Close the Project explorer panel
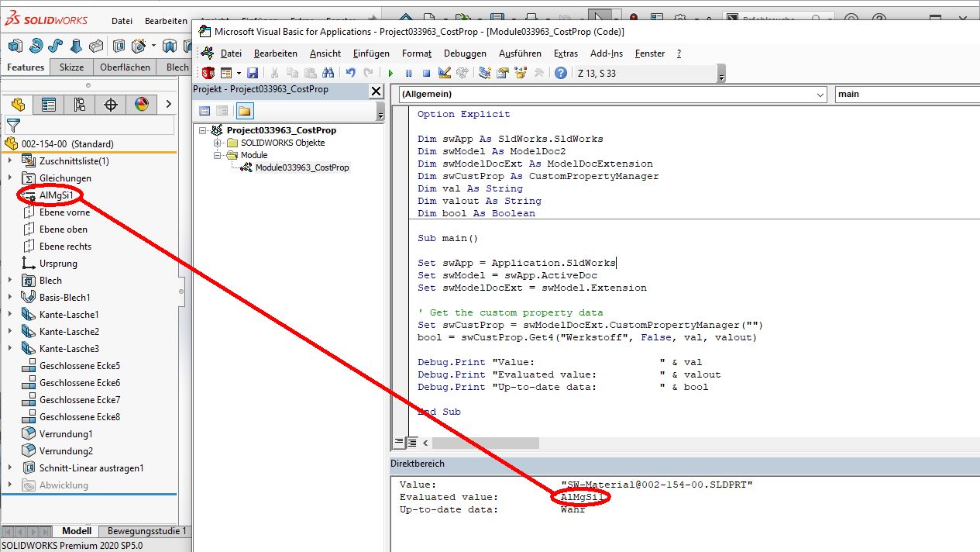The height and width of the screenshot is (552, 980). click(x=377, y=91)
